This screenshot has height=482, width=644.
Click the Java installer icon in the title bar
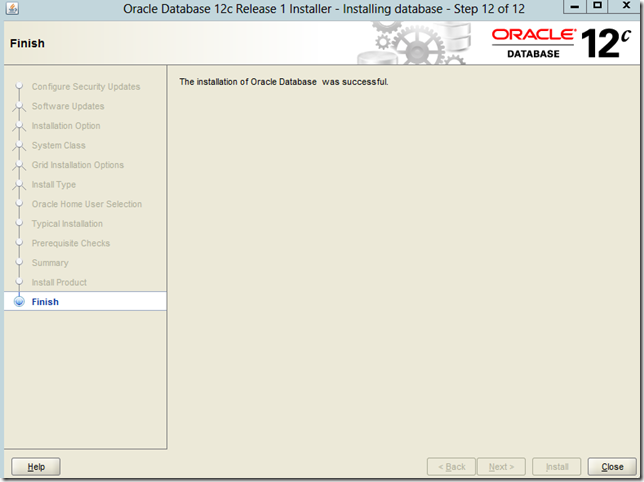[12, 8]
